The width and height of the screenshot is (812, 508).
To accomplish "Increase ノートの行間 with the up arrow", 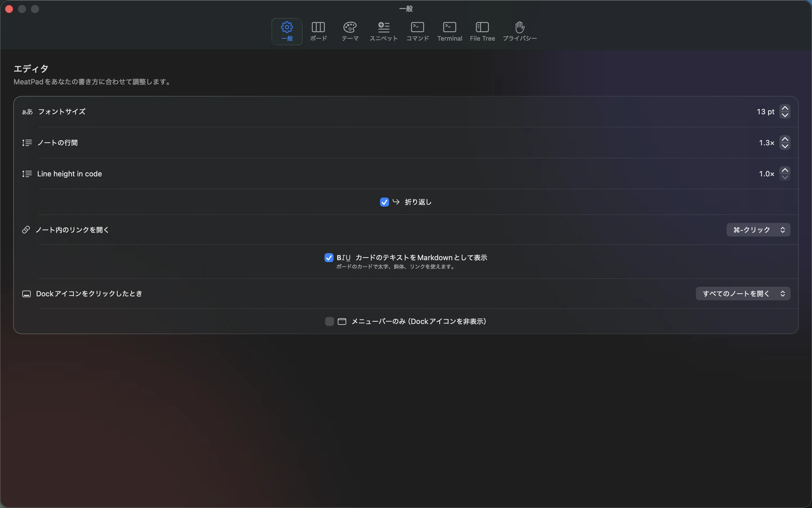I will pyautogui.click(x=784, y=139).
